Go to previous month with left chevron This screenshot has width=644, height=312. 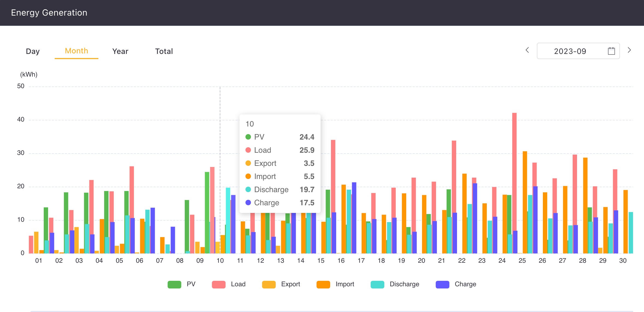(527, 50)
